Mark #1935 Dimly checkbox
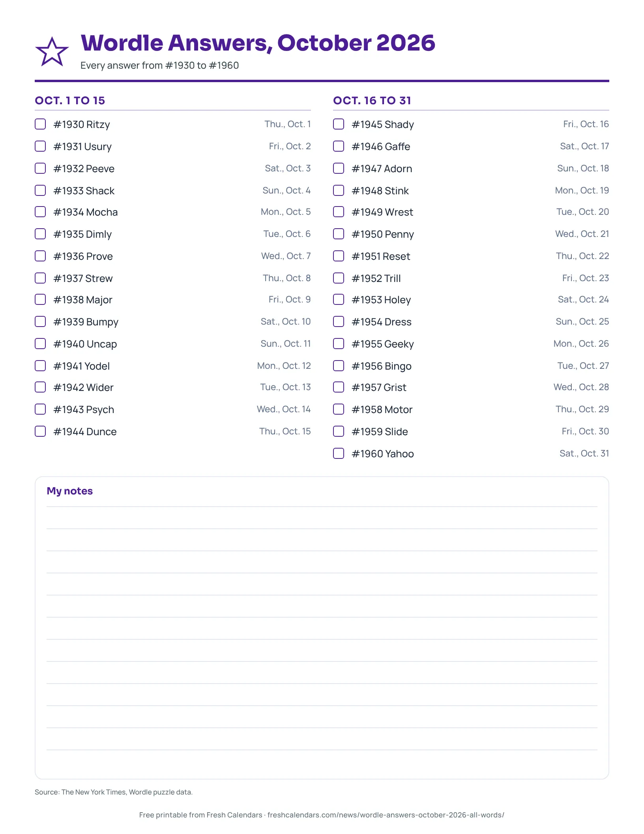 coord(40,234)
